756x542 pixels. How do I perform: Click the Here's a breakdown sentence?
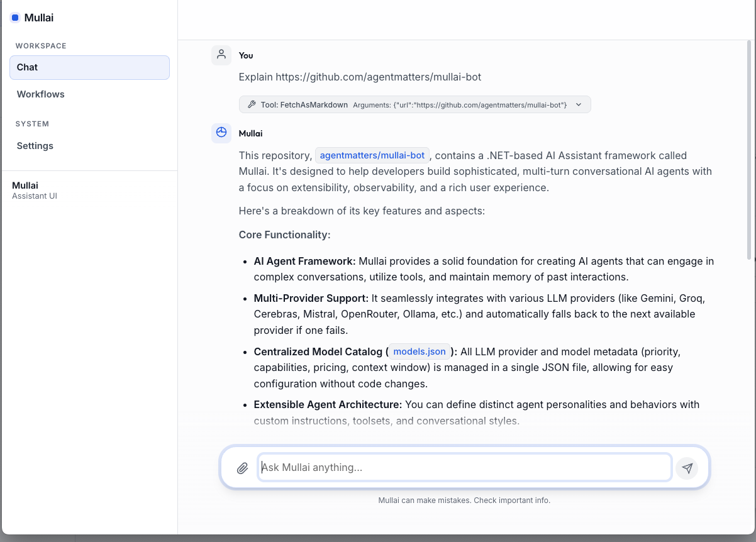tap(362, 211)
